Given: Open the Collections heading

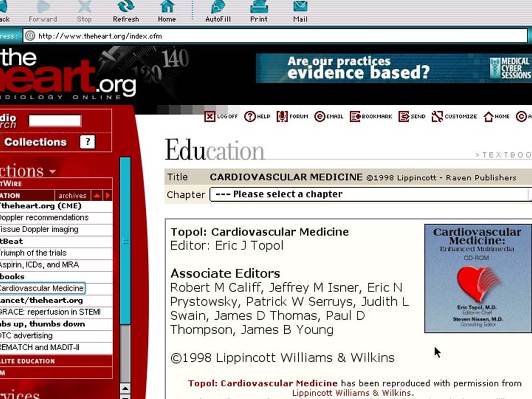Looking at the screenshot, I should 35,142.
